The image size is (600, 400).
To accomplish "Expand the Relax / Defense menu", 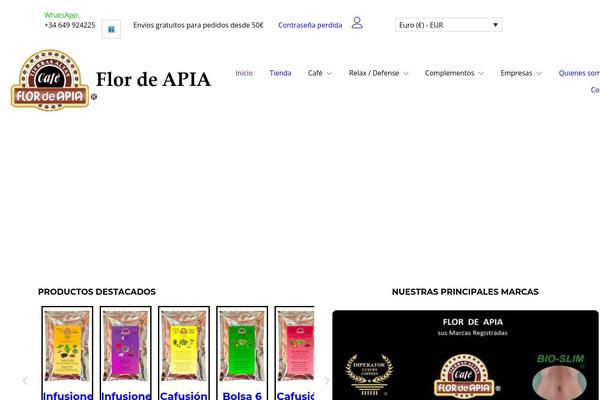I will click(x=378, y=73).
